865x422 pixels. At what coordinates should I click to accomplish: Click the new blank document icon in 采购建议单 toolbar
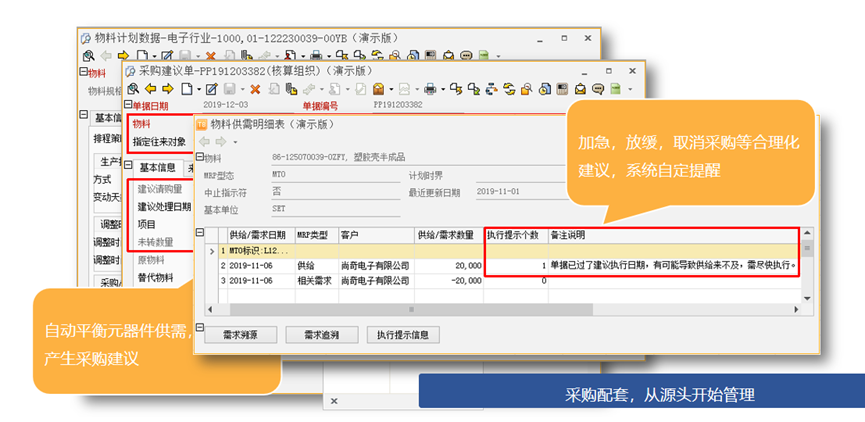click(186, 89)
